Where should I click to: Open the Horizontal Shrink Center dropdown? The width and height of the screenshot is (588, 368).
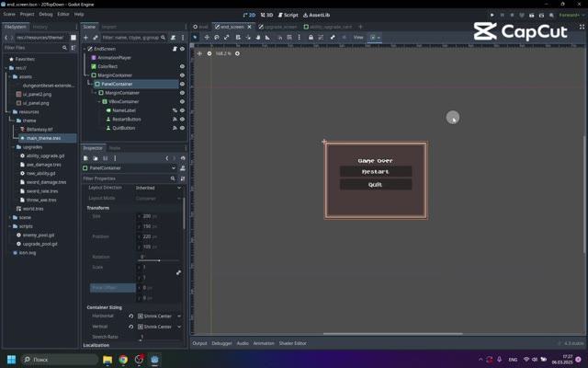pos(159,316)
